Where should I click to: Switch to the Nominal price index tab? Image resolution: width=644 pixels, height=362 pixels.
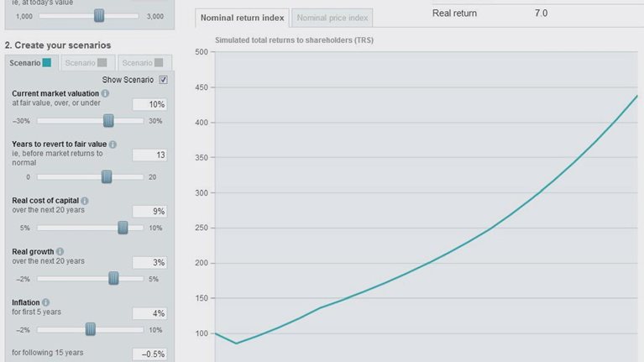(332, 18)
